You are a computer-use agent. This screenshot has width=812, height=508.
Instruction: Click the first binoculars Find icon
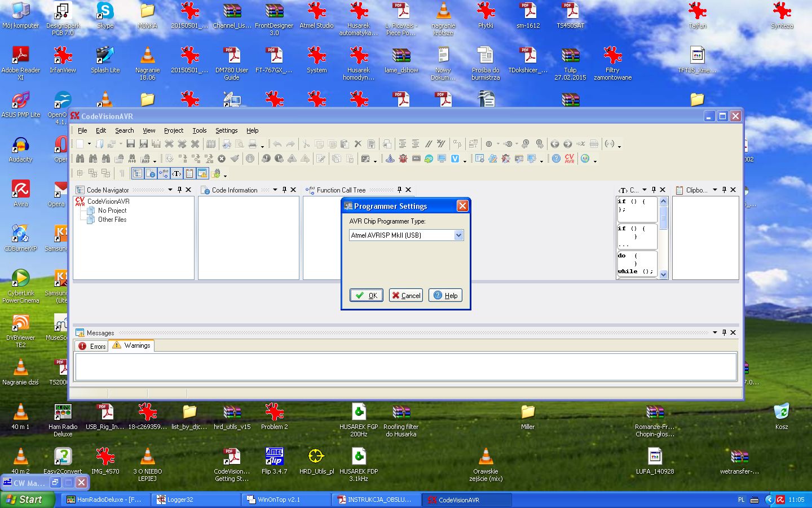click(80, 159)
